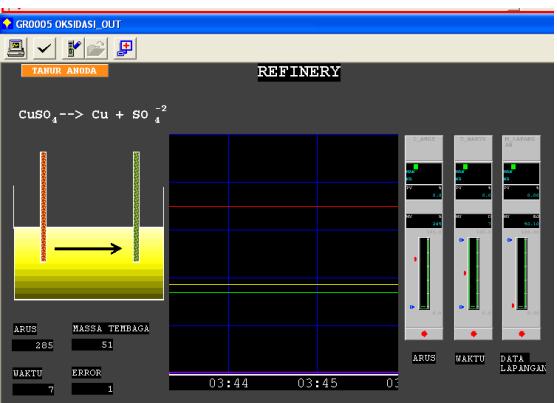The height and width of the screenshot is (403, 557).
Task: Click lower blue limit arrow on WAKTU faceplate
Action: (461, 307)
